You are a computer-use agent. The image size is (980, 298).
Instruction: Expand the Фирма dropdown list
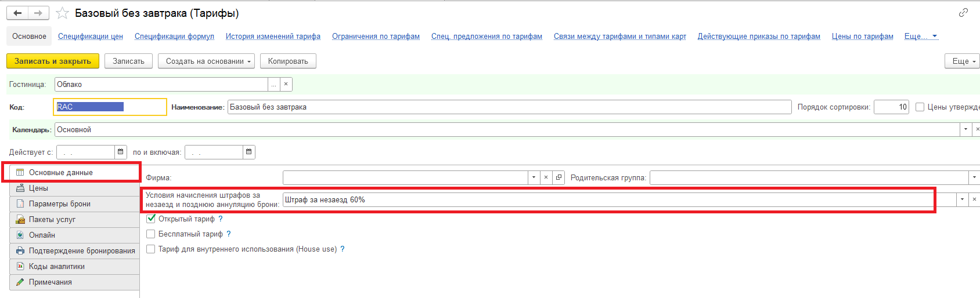[534, 177]
